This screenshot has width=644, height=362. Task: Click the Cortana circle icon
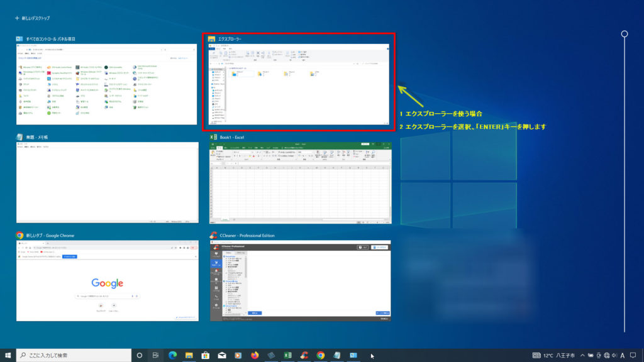pyautogui.click(x=140, y=355)
